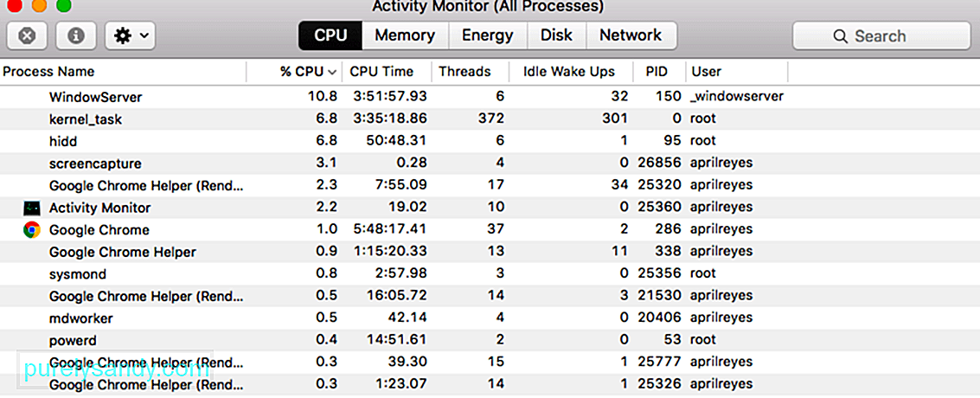Open the process info inspector icon

pyautogui.click(x=76, y=35)
